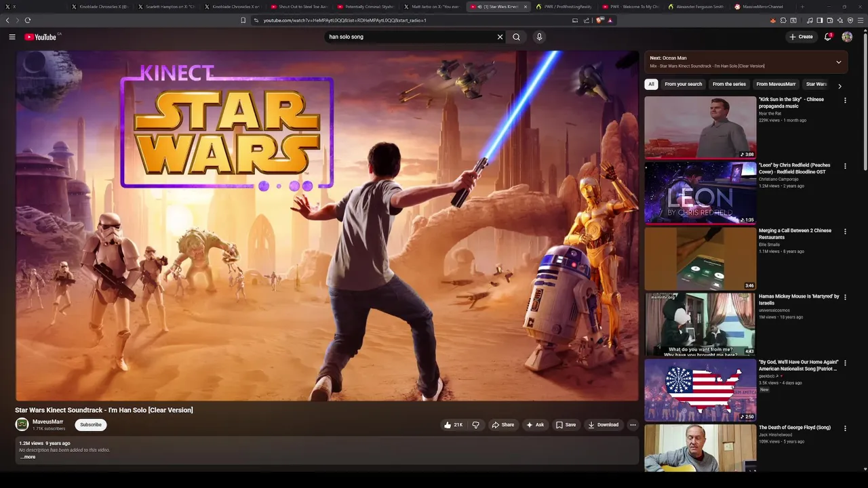Open options for Merging a Call video
Image resolution: width=868 pixels, height=488 pixels.
(845, 232)
